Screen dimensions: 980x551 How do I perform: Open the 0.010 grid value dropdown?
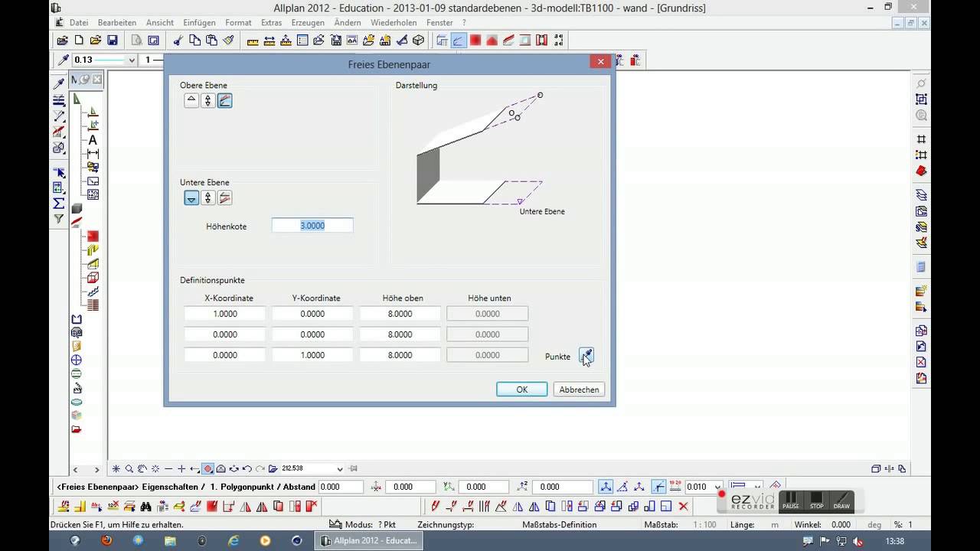click(717, 487)
